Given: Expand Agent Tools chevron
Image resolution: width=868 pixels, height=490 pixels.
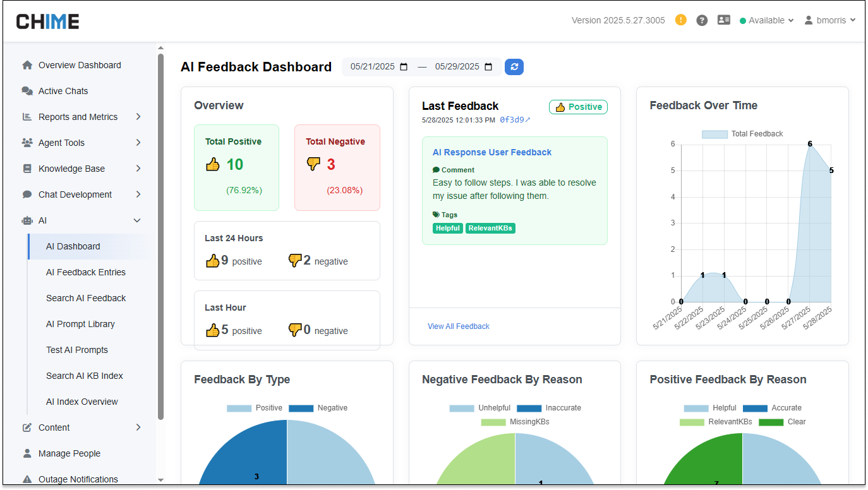Looking at the screenshot, I should pos(138,143).
